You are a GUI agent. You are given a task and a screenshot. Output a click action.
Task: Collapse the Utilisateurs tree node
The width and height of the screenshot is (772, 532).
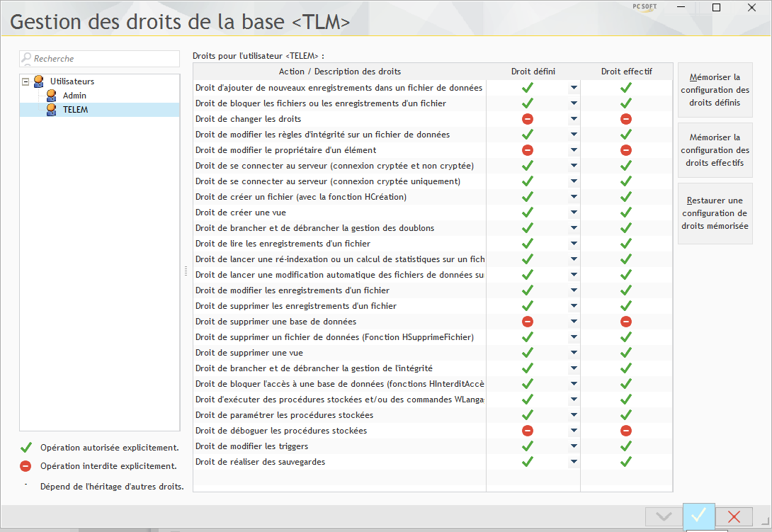(26, 81)
